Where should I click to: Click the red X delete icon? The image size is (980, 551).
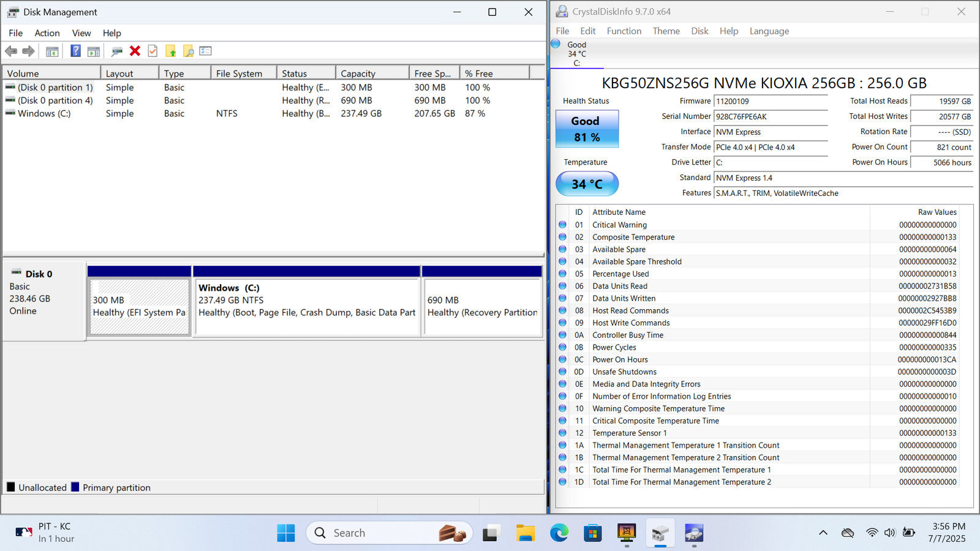pos(135,51)
